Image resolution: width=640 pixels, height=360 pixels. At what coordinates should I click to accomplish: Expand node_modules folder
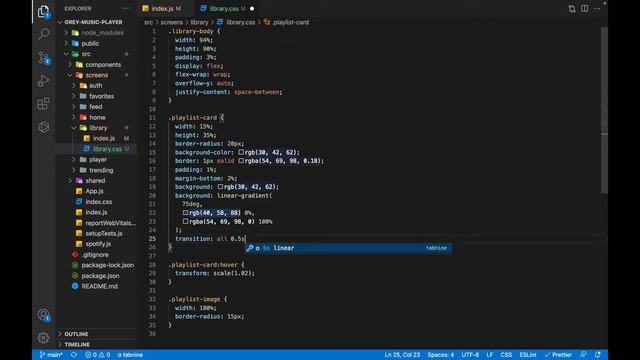(x=97, y=33)
